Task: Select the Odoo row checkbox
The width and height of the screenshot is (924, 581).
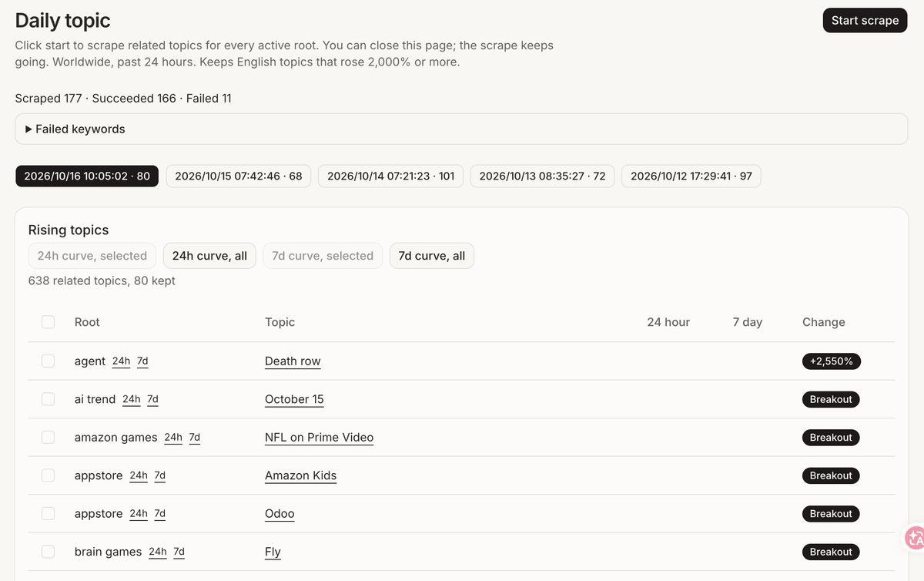Action: click(x=48, y=513)
